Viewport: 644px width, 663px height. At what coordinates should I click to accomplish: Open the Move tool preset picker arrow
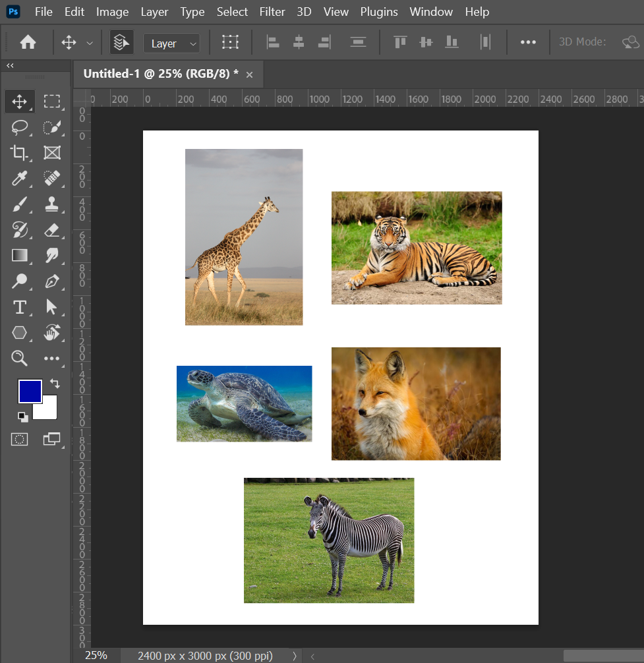pos(90,43)
